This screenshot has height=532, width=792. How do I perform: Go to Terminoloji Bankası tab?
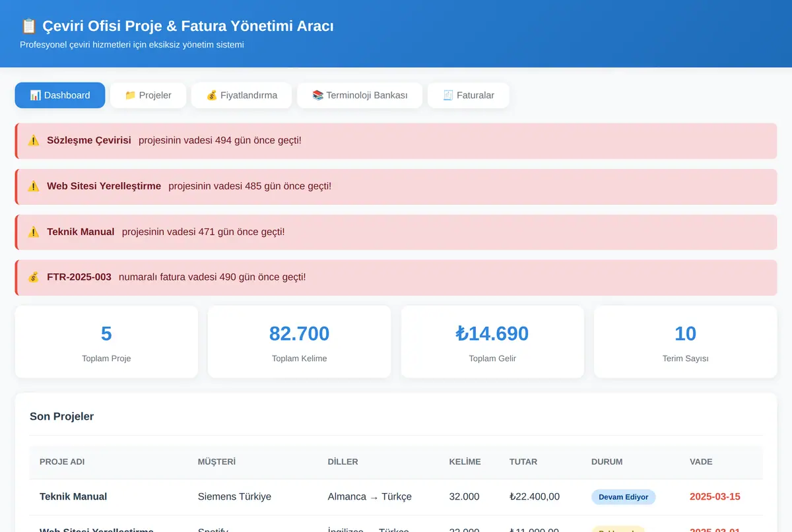[x=360, y=95]
